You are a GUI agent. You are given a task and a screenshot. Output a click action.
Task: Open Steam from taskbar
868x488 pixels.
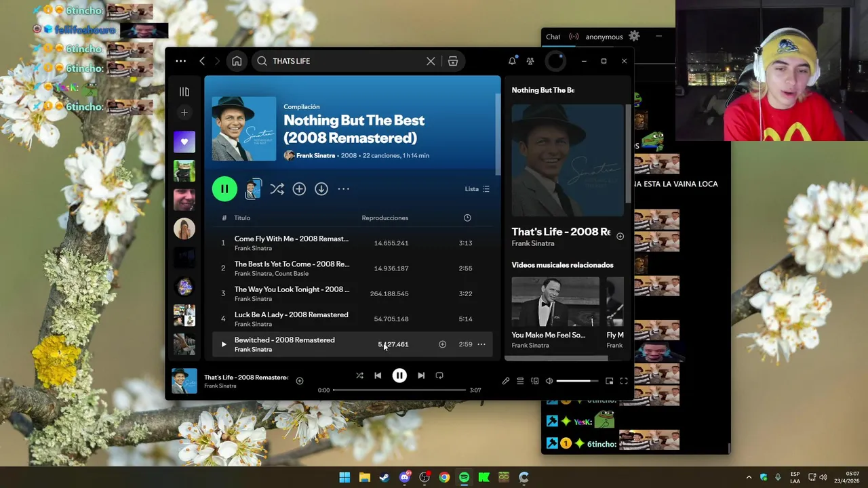coord(384,477)
